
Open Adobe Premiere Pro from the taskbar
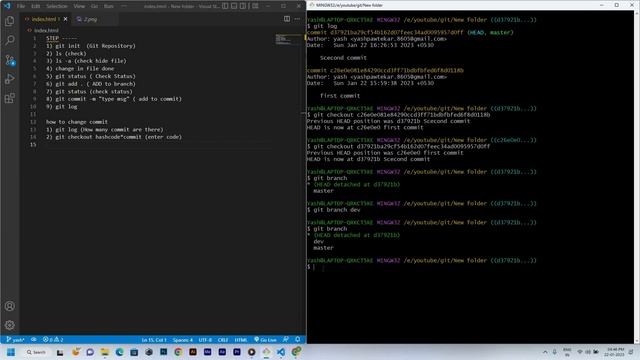[237, 352]
